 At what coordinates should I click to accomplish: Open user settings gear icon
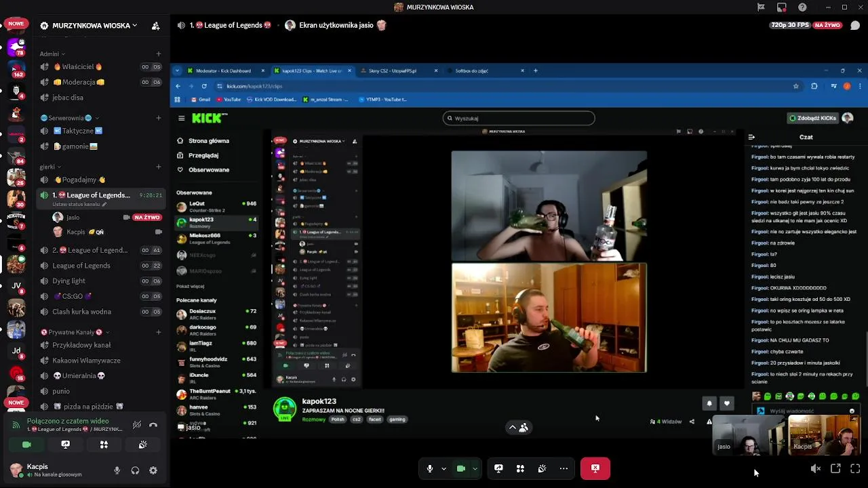coord(153,470)
